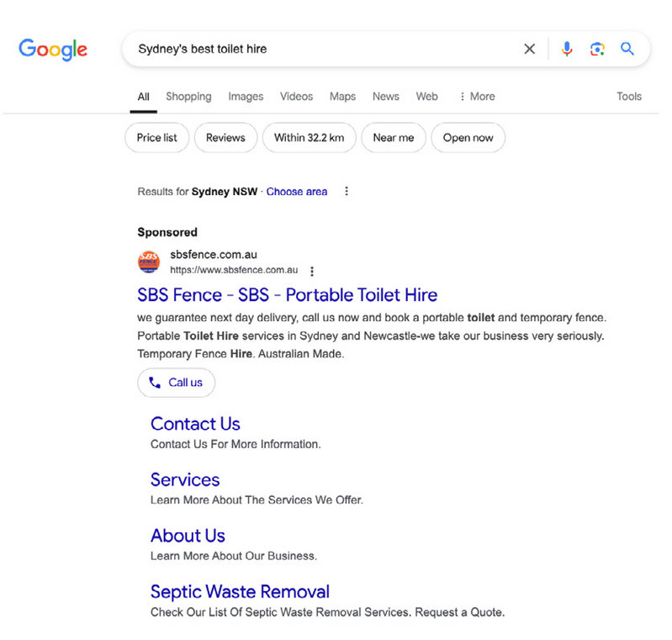Screen dimensions: 672x640
Task: Open the Tools options
Action: tap(629, 97)
